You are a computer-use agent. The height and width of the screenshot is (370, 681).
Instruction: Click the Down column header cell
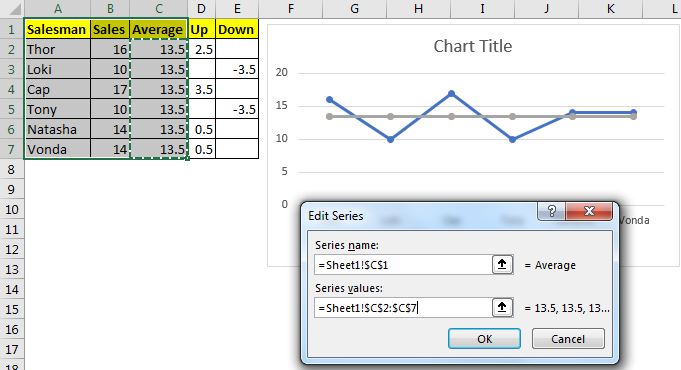point(237,30)
